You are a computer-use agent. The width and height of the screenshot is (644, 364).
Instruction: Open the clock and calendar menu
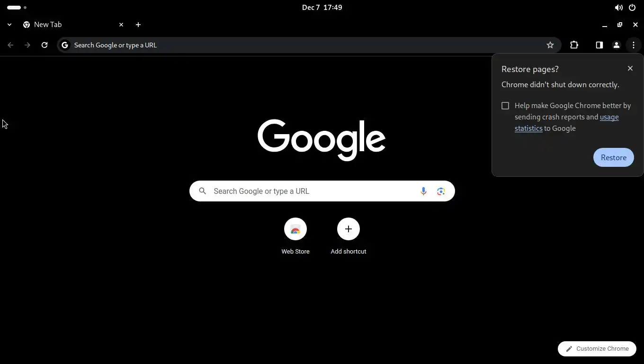coord(322,8)
